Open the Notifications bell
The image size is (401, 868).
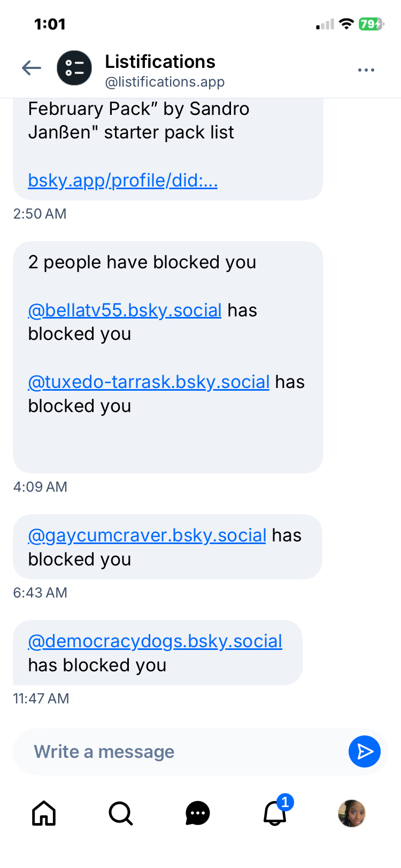pyautogui.click(x=275, y=813)
